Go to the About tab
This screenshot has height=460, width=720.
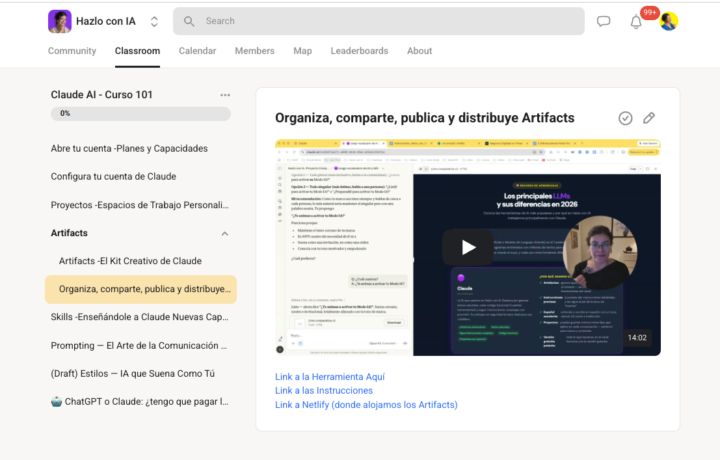click(419, 51)
